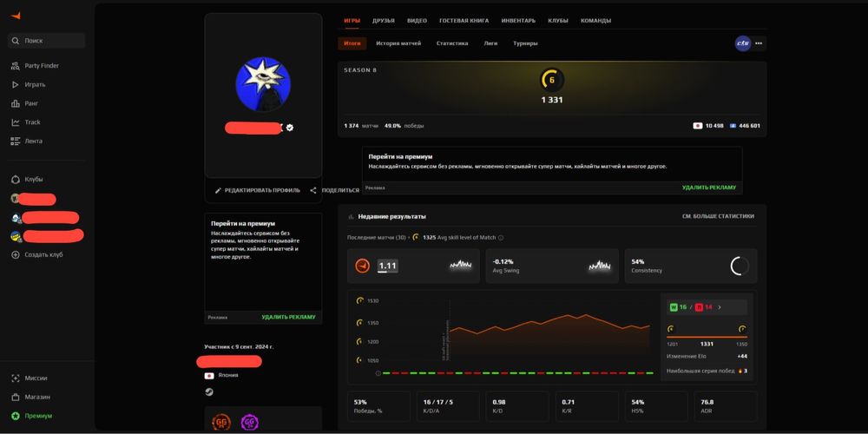Select the Турниры sub-tab

click(x=525, y=43)
